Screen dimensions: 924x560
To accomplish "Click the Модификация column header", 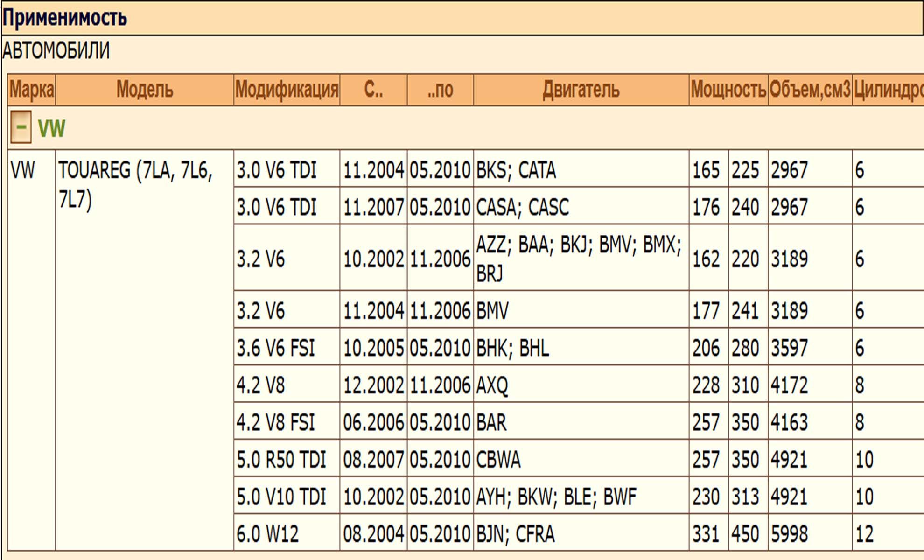I will pos(287,90).
